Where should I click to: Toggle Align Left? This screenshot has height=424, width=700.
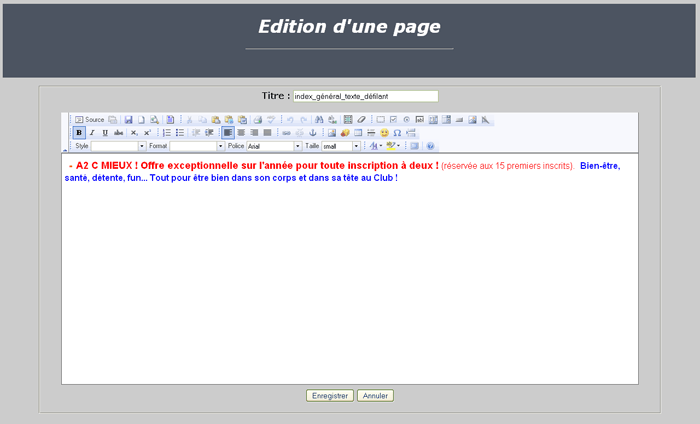pos(228,133)
